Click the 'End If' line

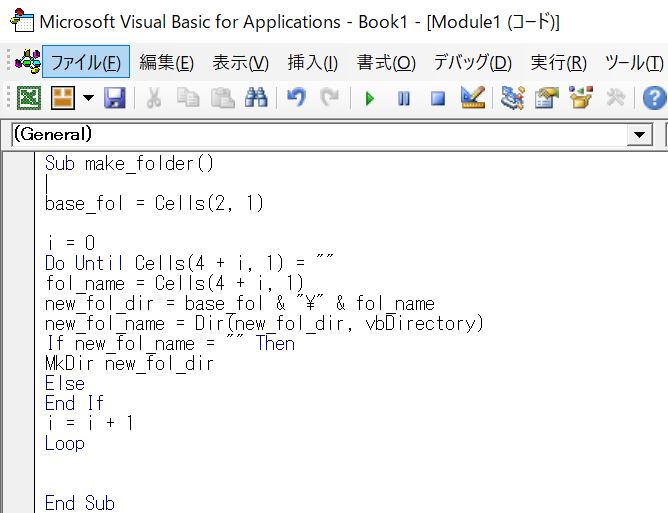click(x=75, y=403)
